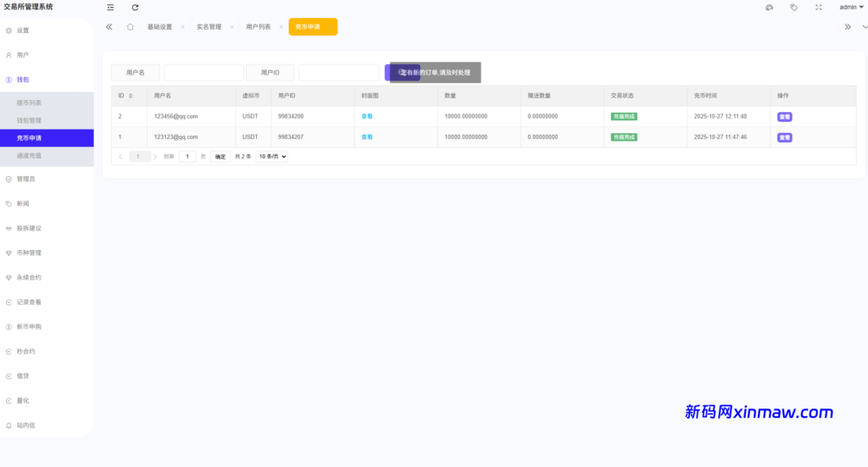
Task: Click 查看 button for 123456@qq.com row
Action: click(784, 116)
